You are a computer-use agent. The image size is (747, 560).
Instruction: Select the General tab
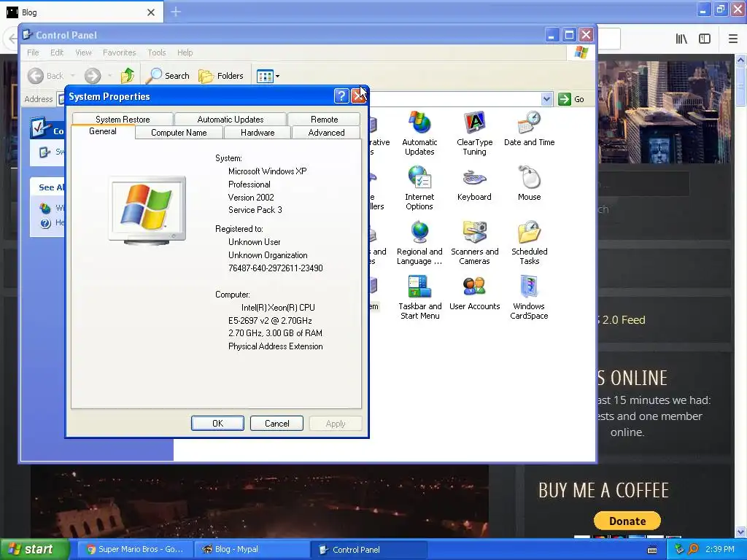102,131
